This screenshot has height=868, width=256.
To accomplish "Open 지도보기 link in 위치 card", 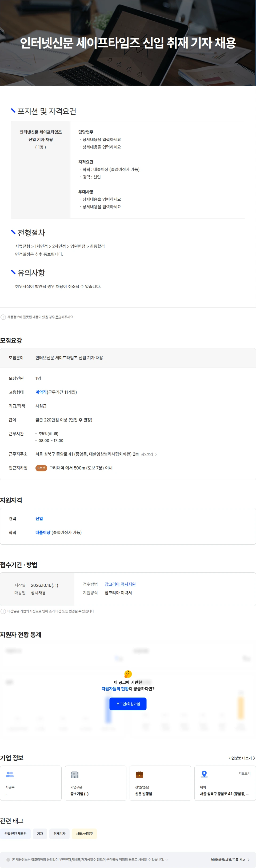I will 245,773.
